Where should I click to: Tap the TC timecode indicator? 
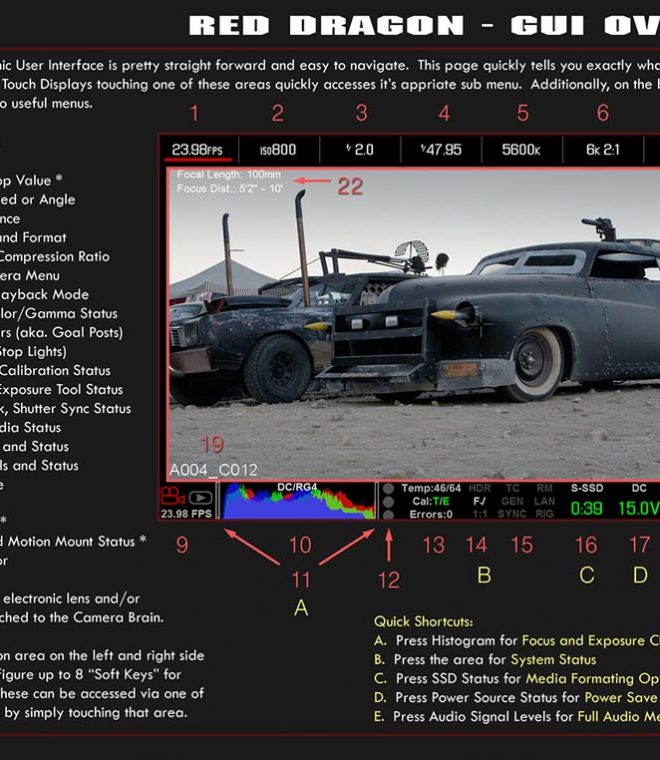click(512, 488)
